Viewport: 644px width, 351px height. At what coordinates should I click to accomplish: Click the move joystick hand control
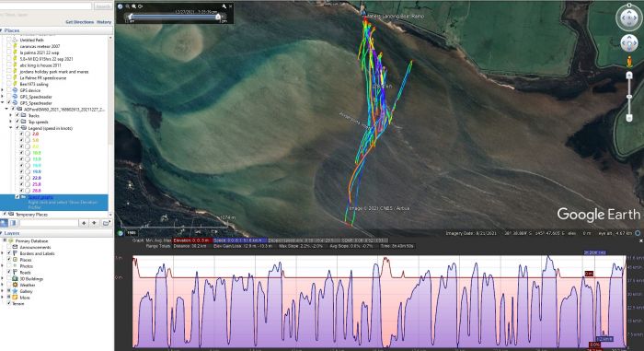628,43
